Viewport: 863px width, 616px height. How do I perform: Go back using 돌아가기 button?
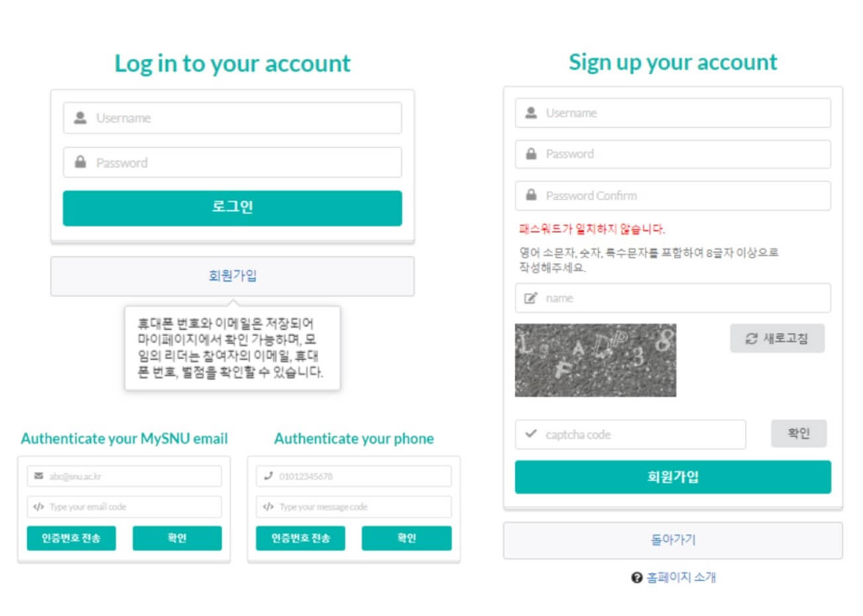point(672,540)
